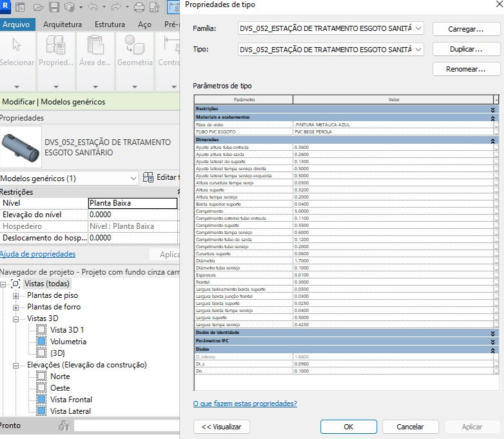Expand the Plantas de forro tree node

pos(15,307)
